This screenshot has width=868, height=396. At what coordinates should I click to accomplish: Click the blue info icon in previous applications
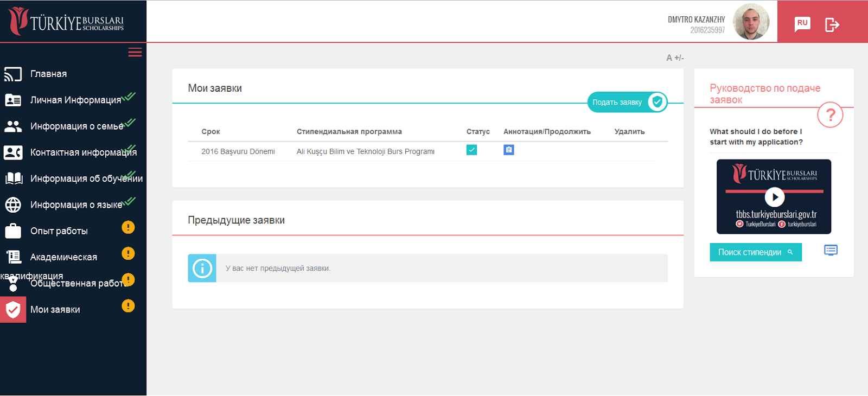(x=202, y=268)
